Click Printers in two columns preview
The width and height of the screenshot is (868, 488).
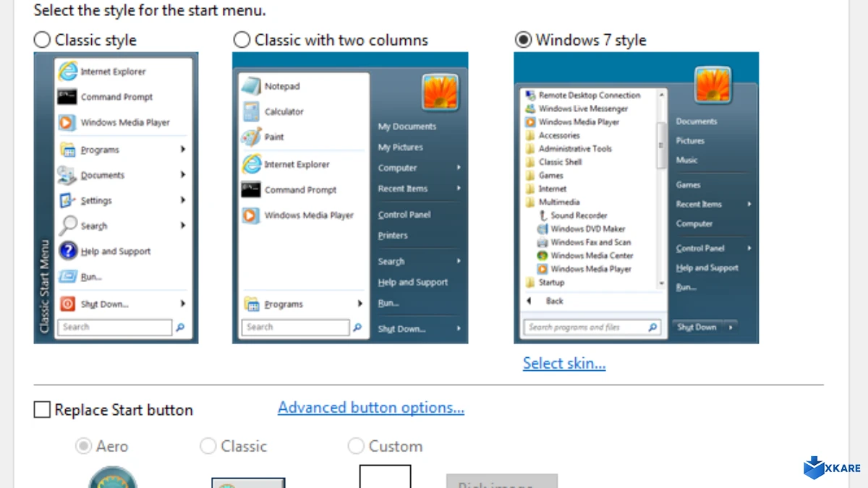pos(393,235)
